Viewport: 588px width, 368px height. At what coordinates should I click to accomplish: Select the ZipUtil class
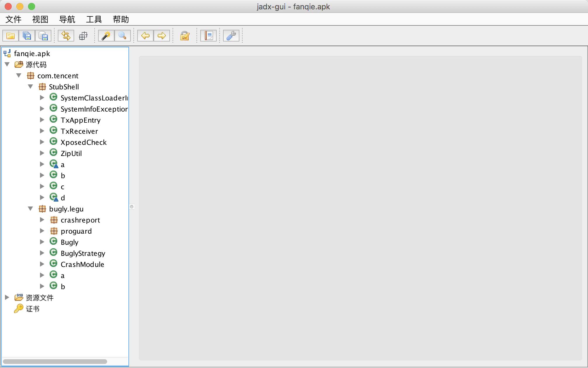click(71, 153)
